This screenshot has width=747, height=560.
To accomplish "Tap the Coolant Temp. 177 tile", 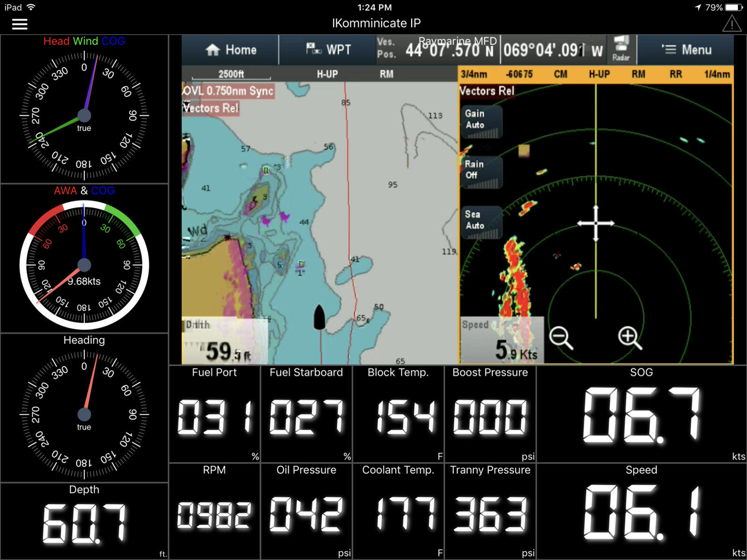I will 398,511.
